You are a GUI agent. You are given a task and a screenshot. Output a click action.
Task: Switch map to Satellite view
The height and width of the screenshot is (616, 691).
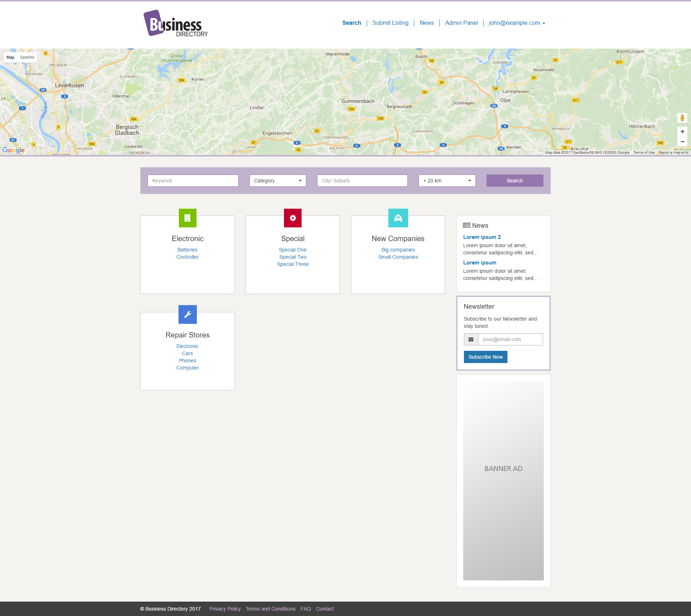pyautogui.click(x=27, y=57)
